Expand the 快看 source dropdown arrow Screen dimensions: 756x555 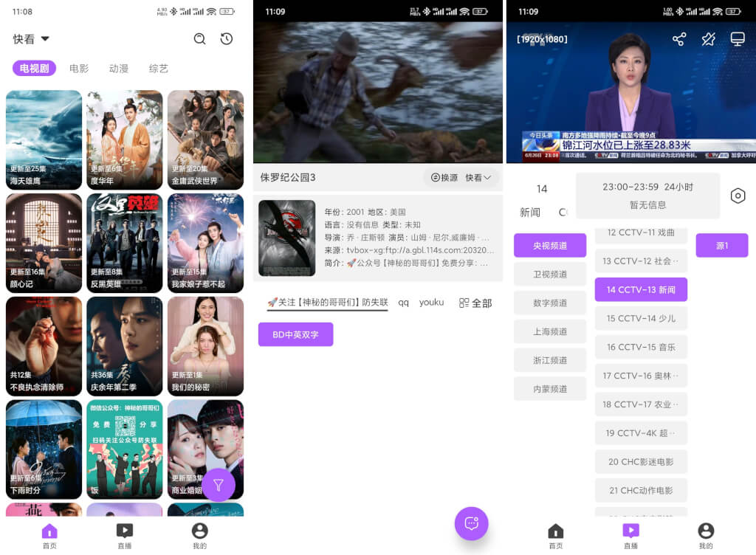coord(45,38)
